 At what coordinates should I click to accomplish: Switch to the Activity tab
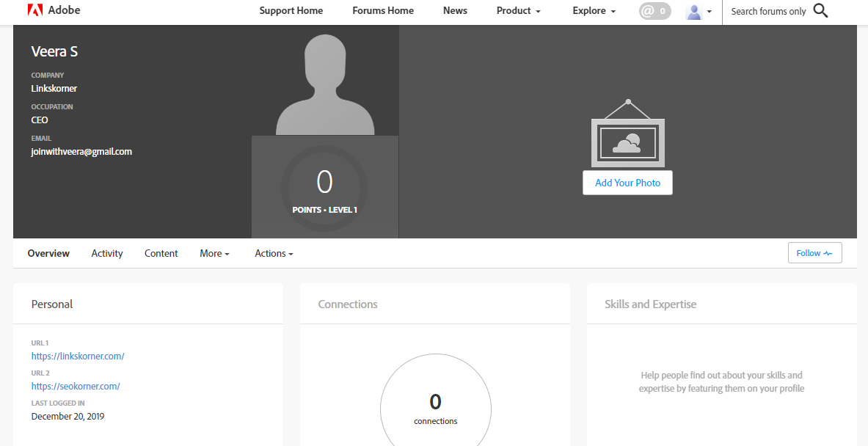click(x=106, y=253)
